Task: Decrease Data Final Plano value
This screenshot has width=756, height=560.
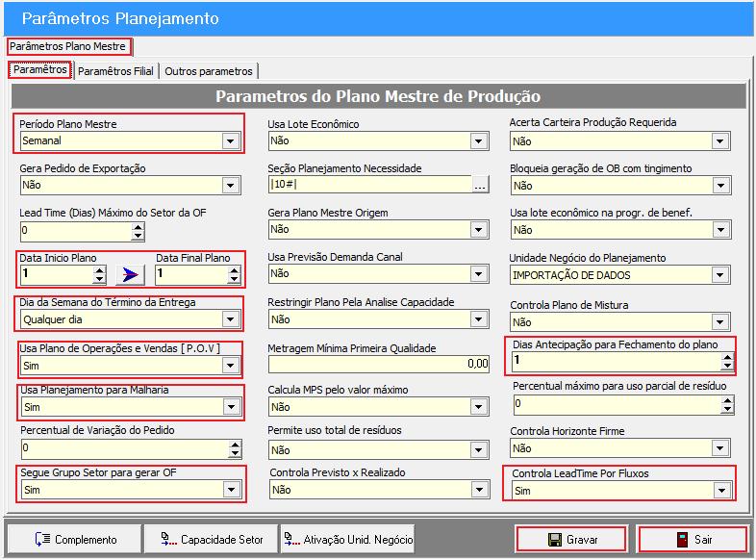Action: tap(233, 280)
